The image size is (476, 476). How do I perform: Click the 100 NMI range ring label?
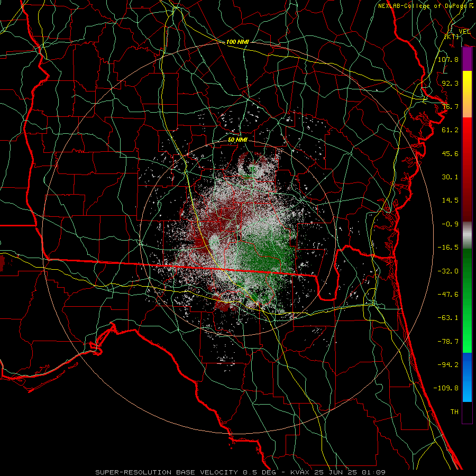[237, 42]
